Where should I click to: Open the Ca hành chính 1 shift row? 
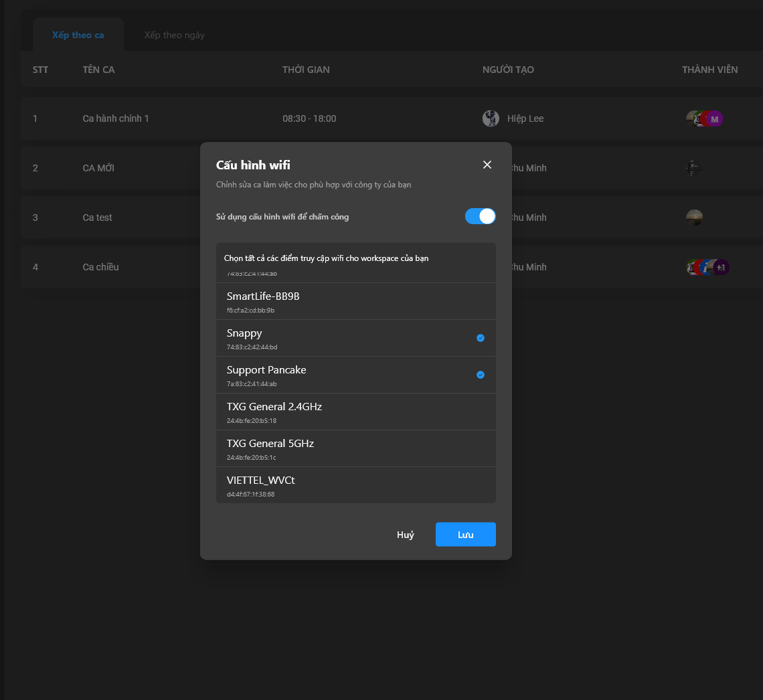pos(116,118)
